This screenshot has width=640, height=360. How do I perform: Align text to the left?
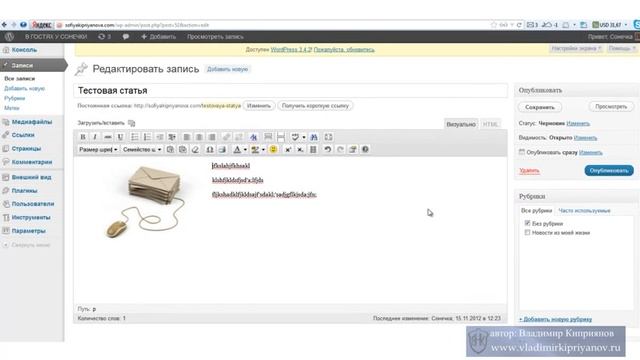click(x=187, y=137)
